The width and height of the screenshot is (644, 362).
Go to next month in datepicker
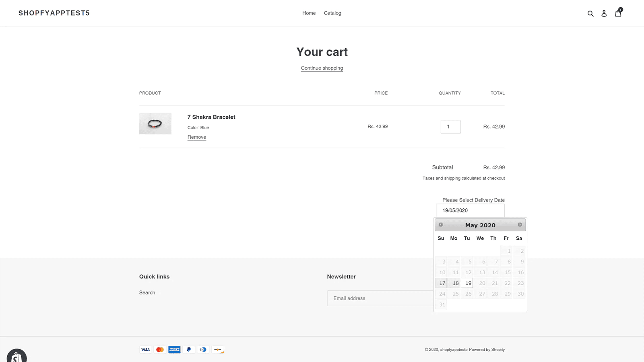pos(520,224)
